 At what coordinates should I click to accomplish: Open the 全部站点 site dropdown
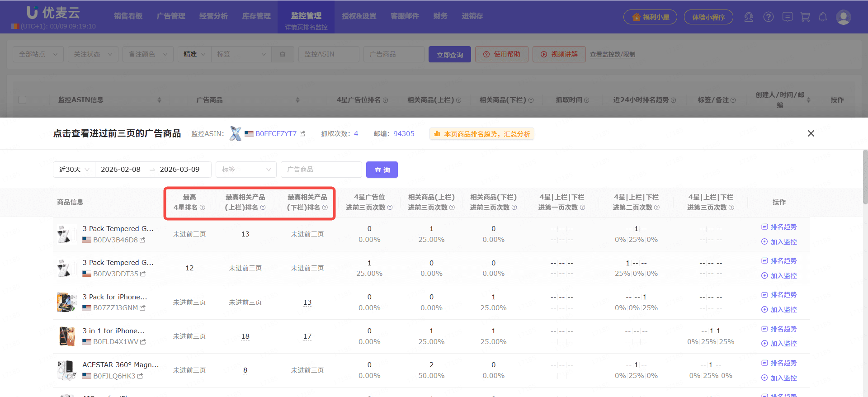tap(38, 54)
